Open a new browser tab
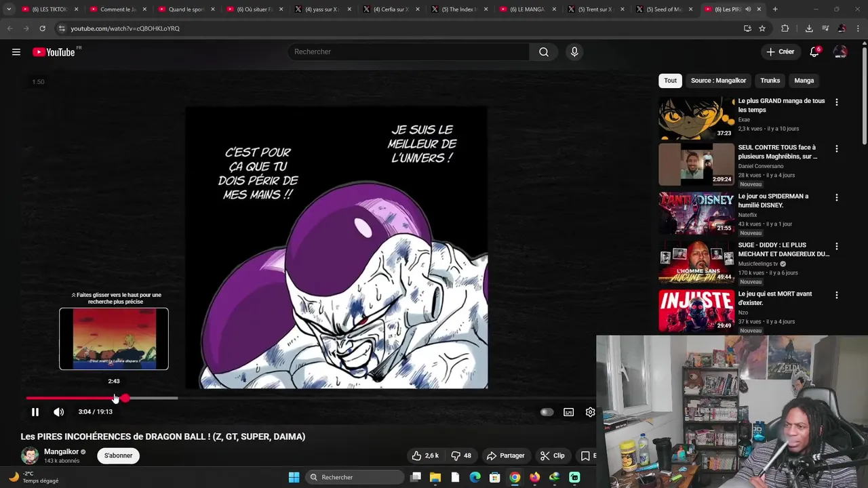This screenshot has width=868, height=488. [x=775, y=9]
